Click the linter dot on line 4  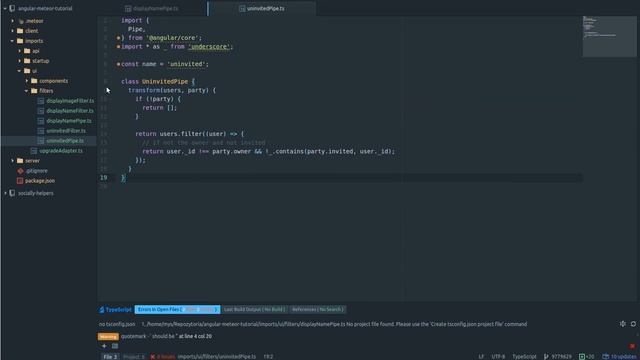tap(118, 47)
